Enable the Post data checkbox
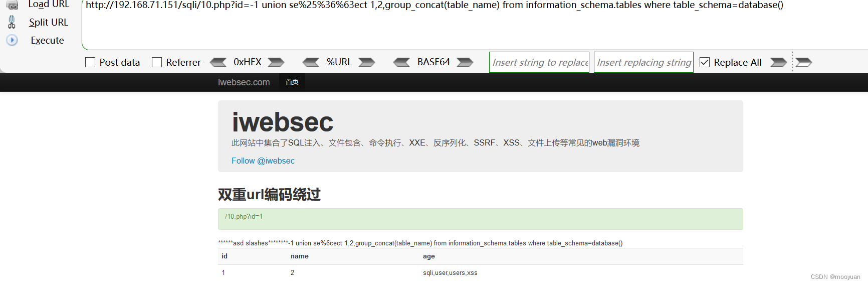This screenshot has height=285, width=868. click(x=90, y=62)
